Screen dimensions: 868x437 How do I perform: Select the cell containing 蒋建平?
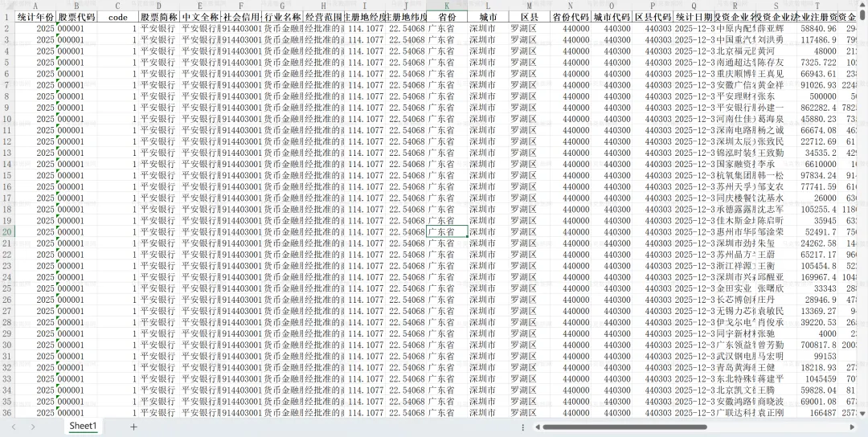[776, 379]
